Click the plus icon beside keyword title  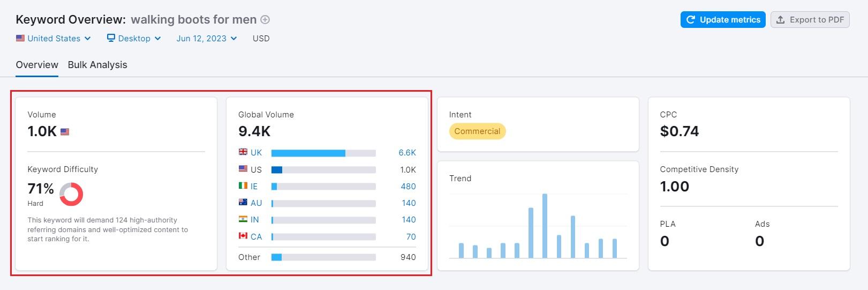pos(265,20)
